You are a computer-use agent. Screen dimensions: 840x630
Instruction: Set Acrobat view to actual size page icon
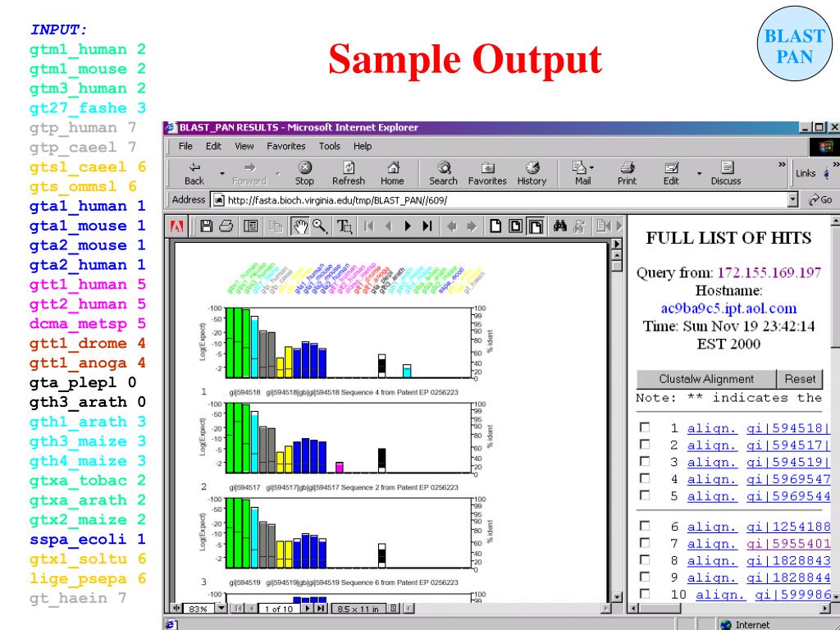(495, 226)
